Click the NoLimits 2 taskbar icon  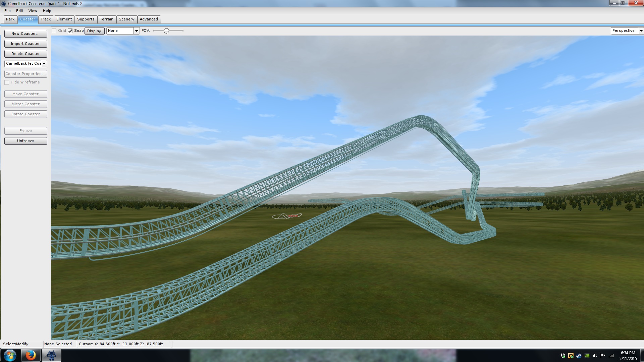51,355
